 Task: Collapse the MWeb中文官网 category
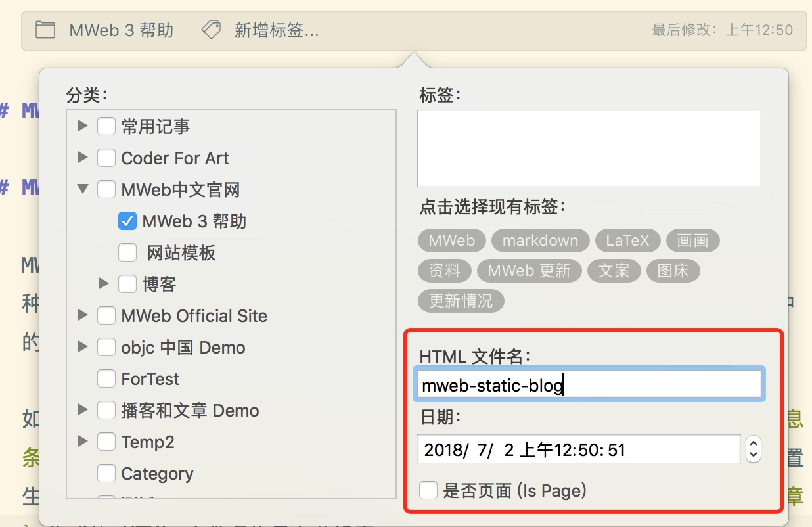(x=83, y=189)
